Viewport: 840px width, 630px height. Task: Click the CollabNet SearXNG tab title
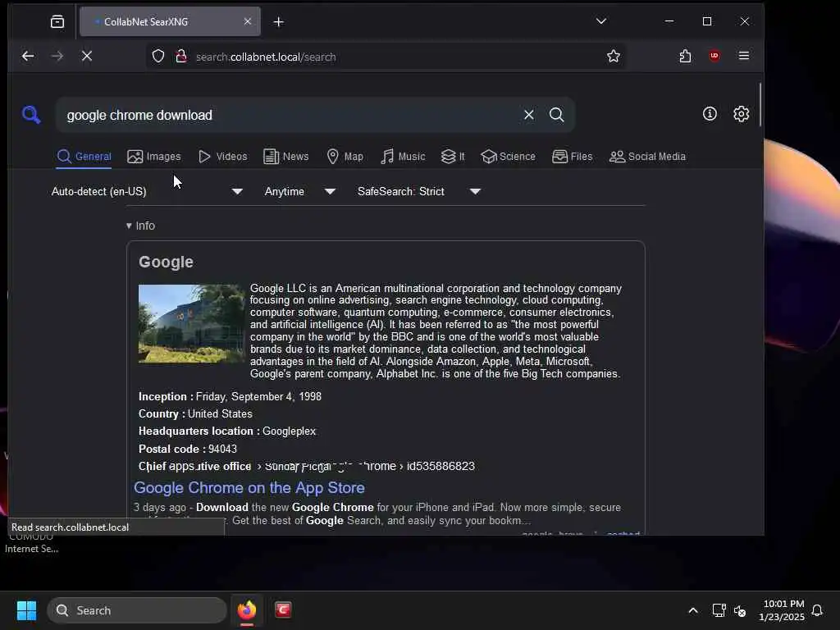[146, 22]
